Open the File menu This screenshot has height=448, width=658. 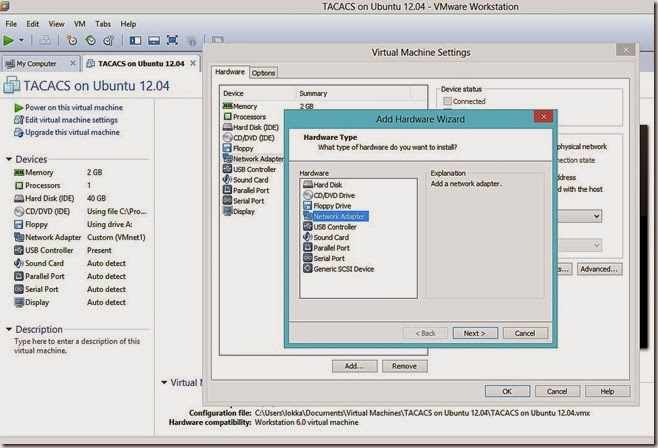(x=11, y=24)
